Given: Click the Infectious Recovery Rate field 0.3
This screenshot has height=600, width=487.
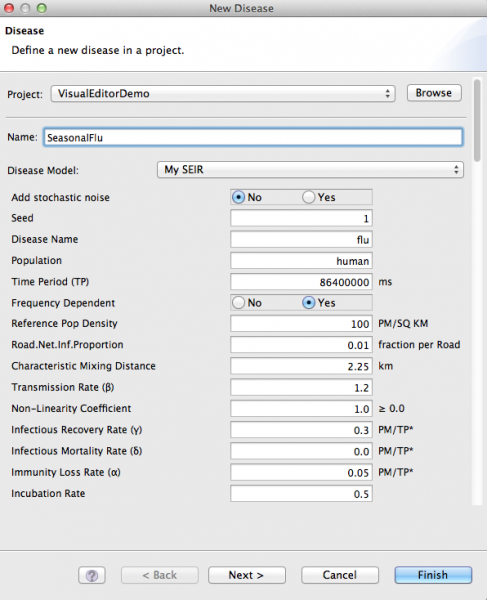Looking at the screenshot, I should (301, 430).
